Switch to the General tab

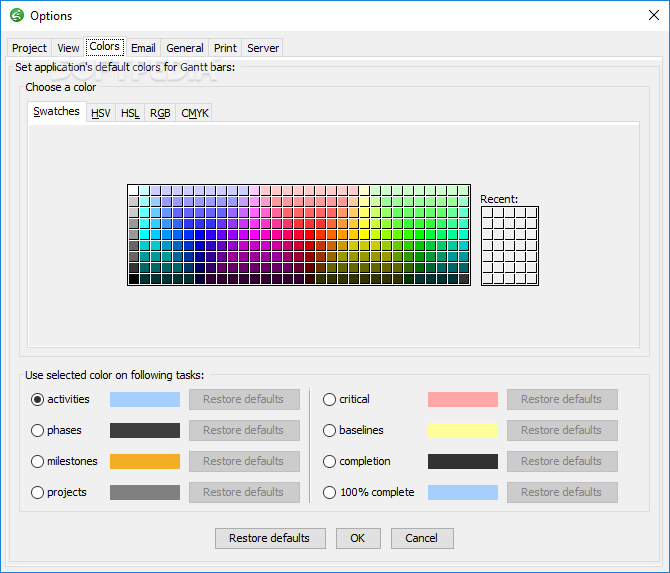point(185,48)
